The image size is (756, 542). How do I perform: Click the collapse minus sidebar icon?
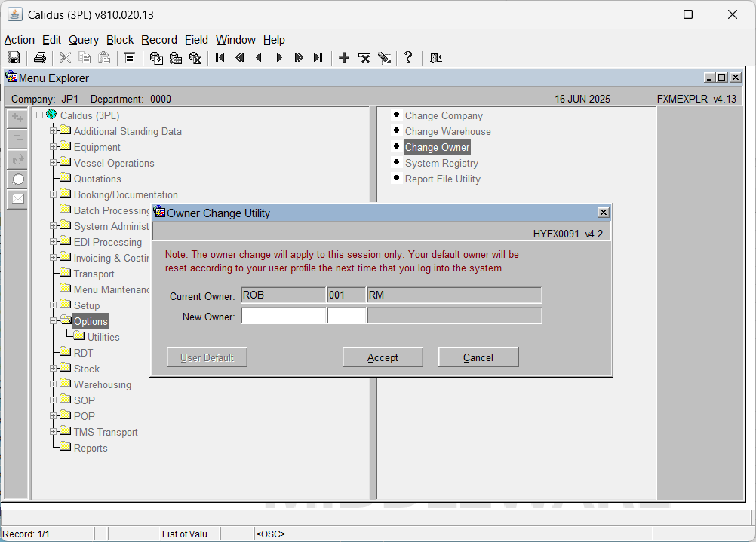[x=18, y=138]
